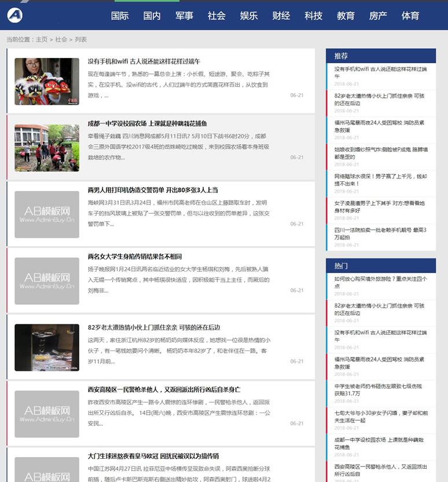Open 热门 item 中学生被老师扔书砸伤左眼

tap(378, 390)
